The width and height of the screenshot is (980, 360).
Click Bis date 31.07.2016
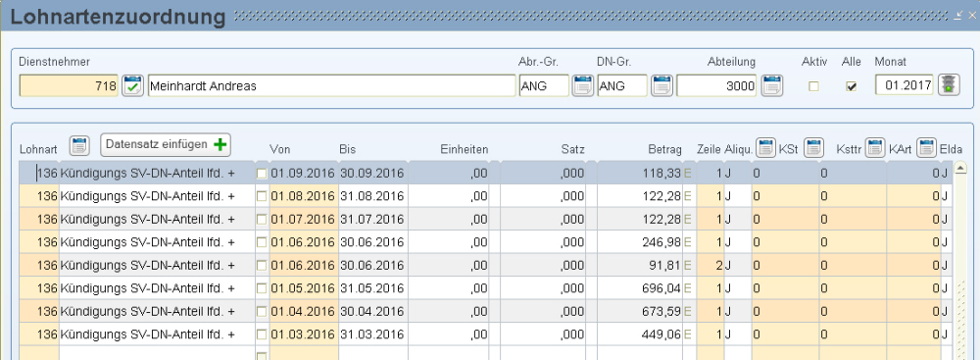pyautogui.click(x=372, y=219)
